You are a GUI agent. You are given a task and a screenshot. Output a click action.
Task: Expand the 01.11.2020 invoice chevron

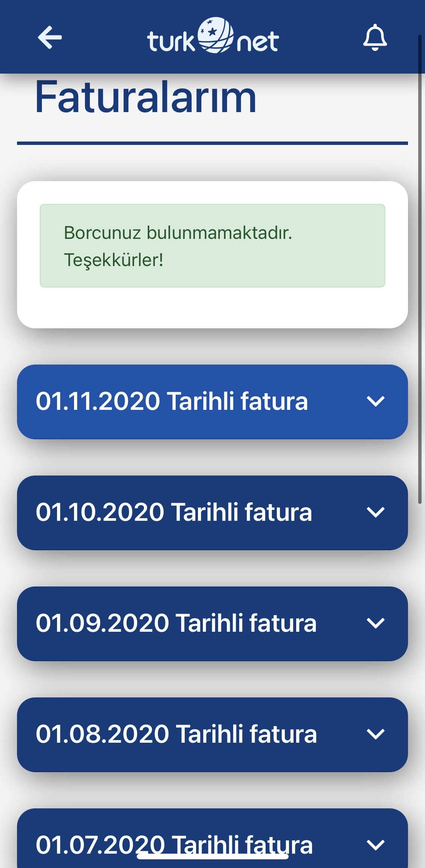coord(376,401)
